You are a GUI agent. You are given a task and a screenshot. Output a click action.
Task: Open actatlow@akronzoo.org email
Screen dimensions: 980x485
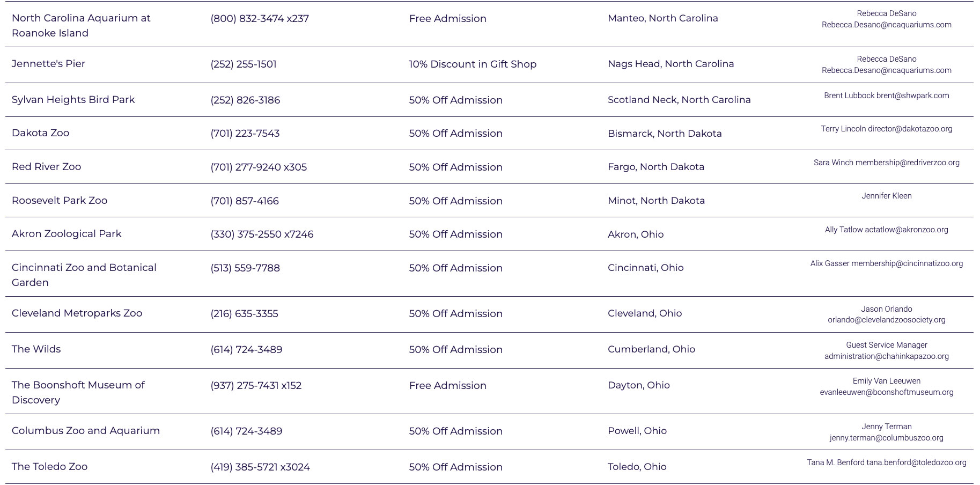pos(906,230)
